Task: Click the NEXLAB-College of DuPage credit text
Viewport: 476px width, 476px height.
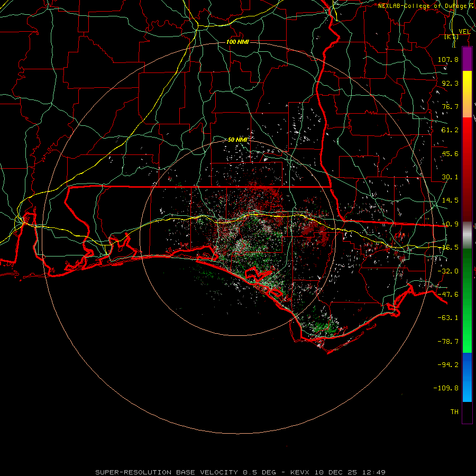Action: pyautogui.click(x=426, y=6)
